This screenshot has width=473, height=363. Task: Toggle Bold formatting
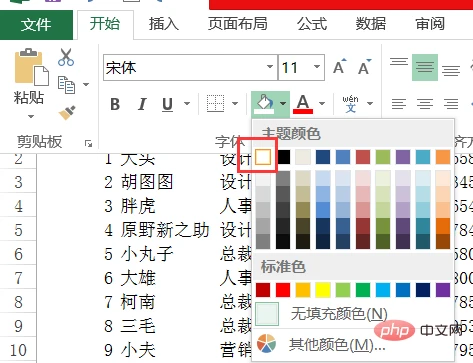[x=115, y=104]
